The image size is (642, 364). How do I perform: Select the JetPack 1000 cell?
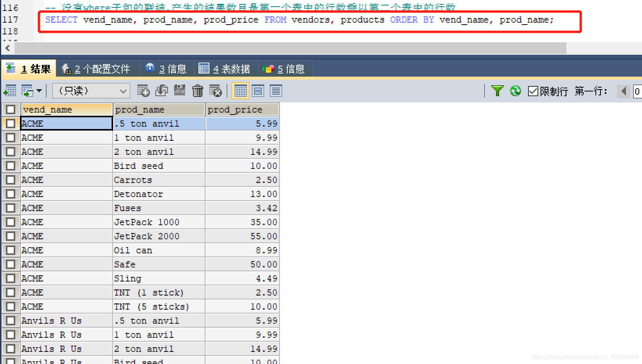point(159,222)
